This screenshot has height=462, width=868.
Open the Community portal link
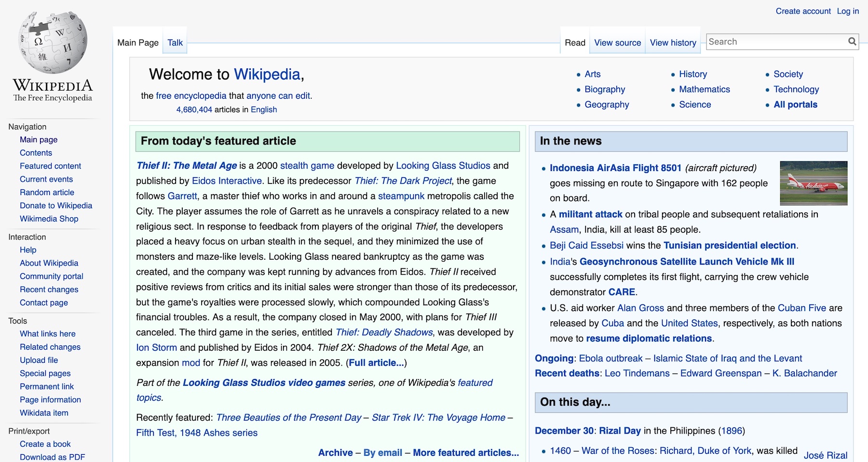point(52,277)
